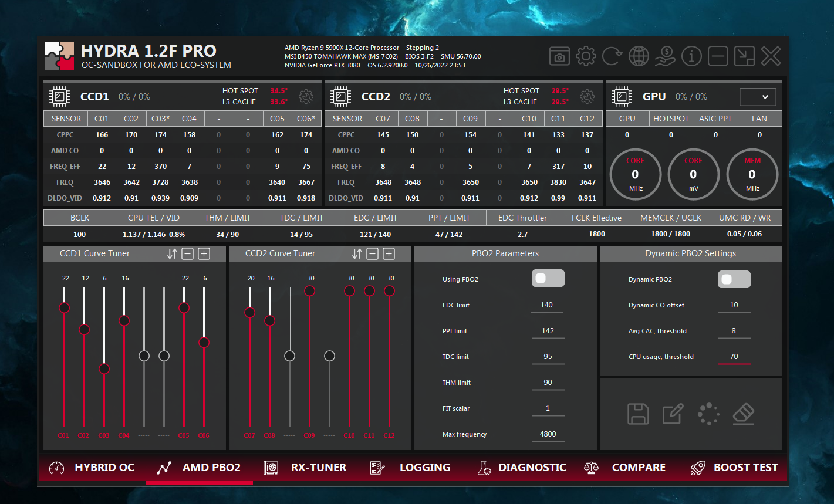Click the CCD1 Curve Tuner plus button

click(x=204, y=254)
